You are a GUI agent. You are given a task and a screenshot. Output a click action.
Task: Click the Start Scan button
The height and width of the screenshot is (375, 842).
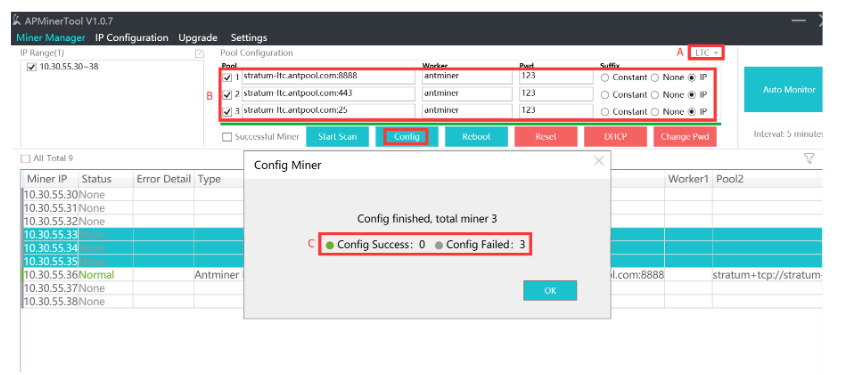[337, 136]
